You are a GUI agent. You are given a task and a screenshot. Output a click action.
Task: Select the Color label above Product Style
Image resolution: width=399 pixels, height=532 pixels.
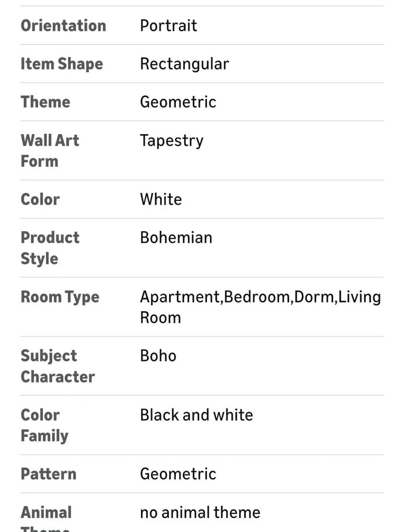tap(40, 199)
